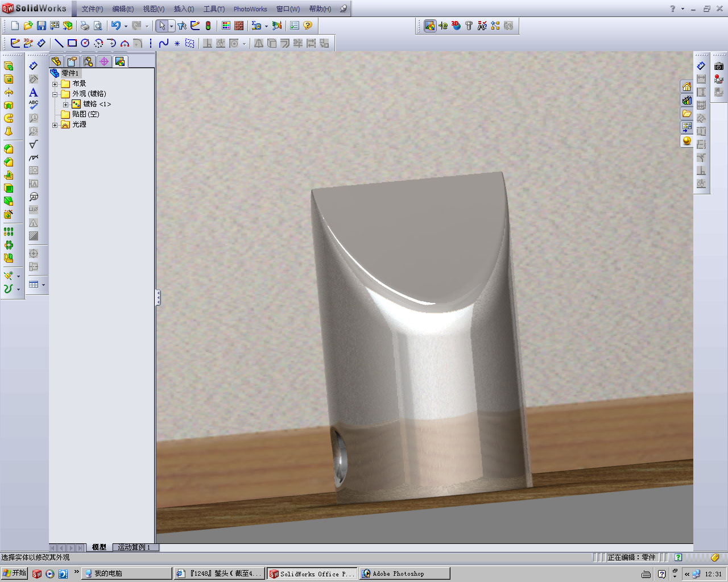Switch to the RenderManager tab
This screenshot has width=728, height=582.
click(120, 61)
